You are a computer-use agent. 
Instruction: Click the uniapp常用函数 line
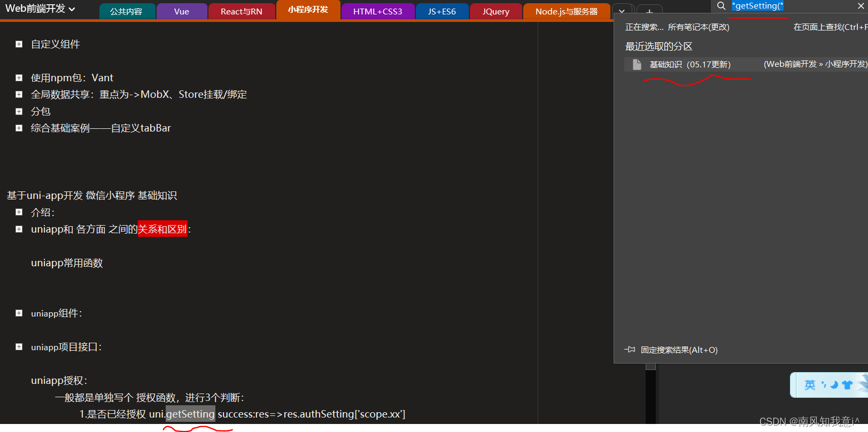click(x=67, y=263)
